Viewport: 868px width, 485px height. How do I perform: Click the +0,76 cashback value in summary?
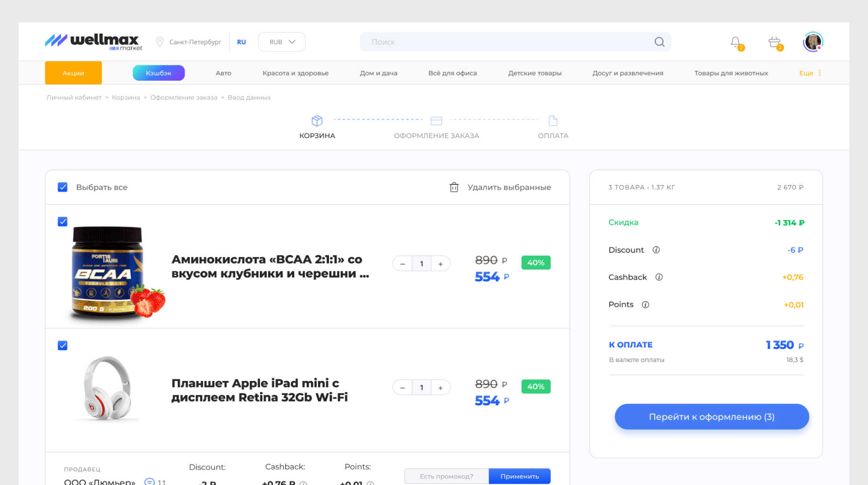793,277
